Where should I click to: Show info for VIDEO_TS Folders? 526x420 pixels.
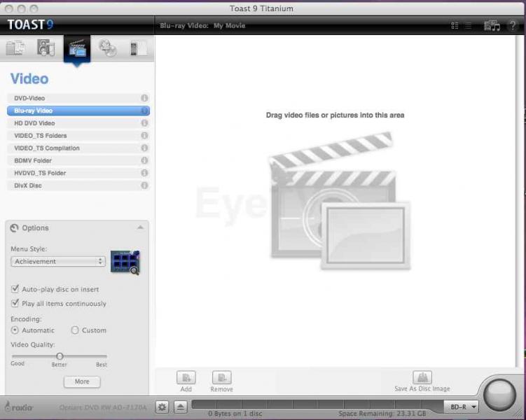tap(144, 135)
